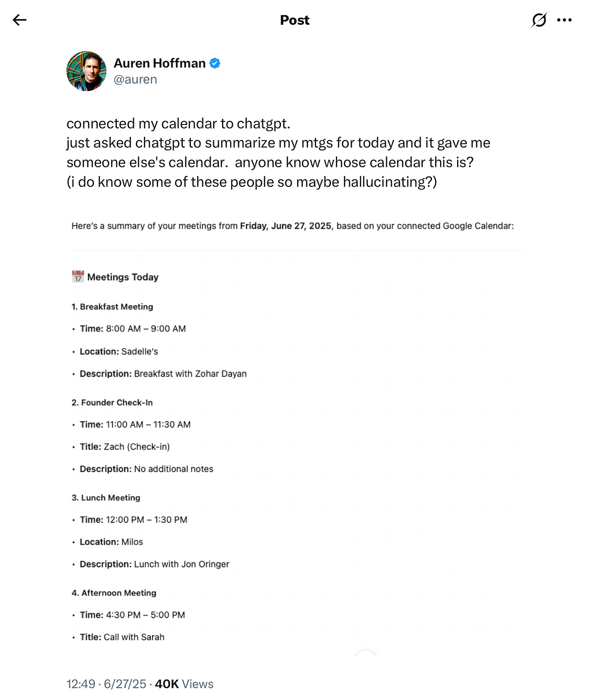Open Grok actions for this post

(x=539, y=19)
